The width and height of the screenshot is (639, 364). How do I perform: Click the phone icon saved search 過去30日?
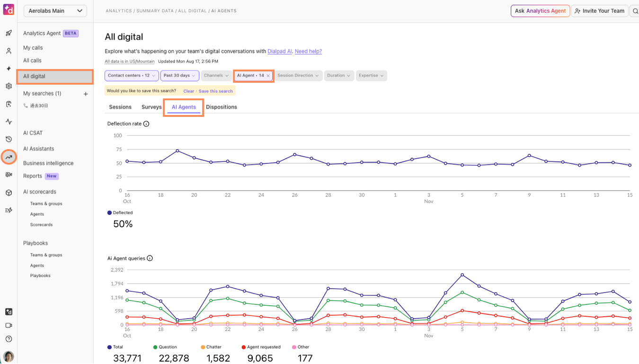pos(26,106)
